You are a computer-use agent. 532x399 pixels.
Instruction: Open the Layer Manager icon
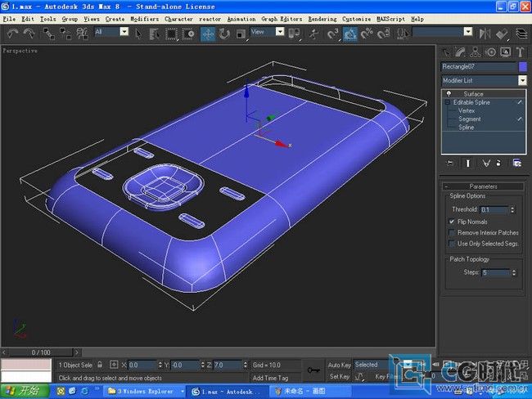pyautogui.click(x=521, y=34)
